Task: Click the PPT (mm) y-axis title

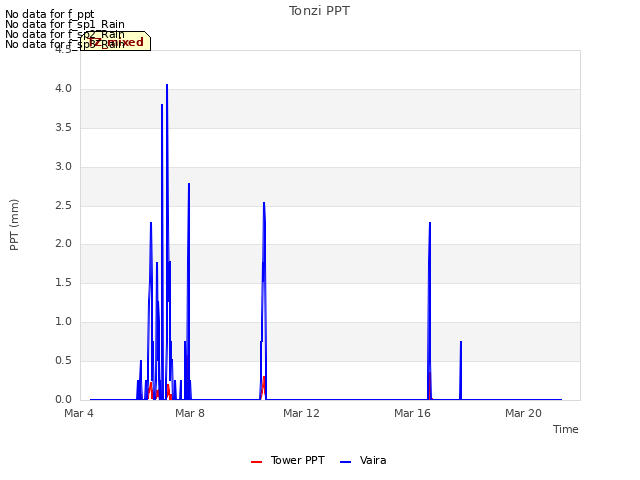Action: (14, 224)
